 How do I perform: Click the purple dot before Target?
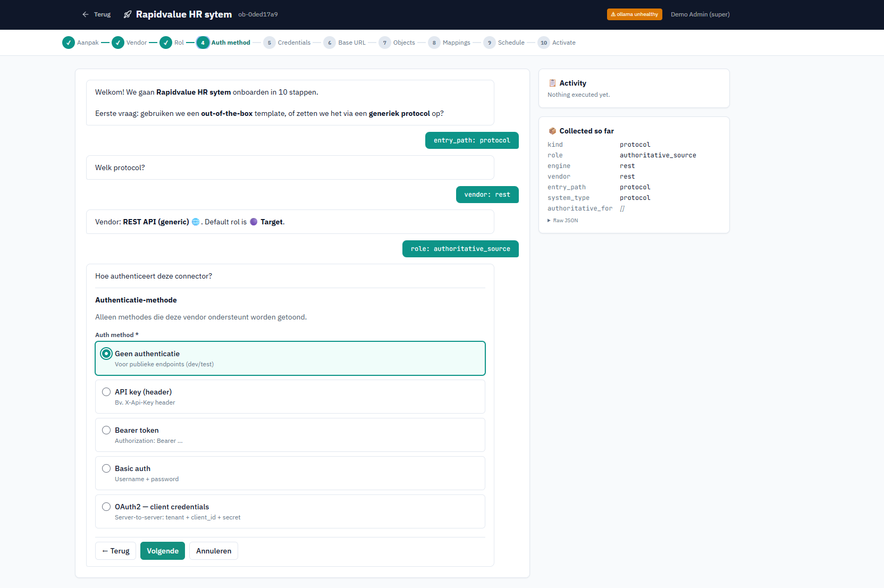coord(254,222)
